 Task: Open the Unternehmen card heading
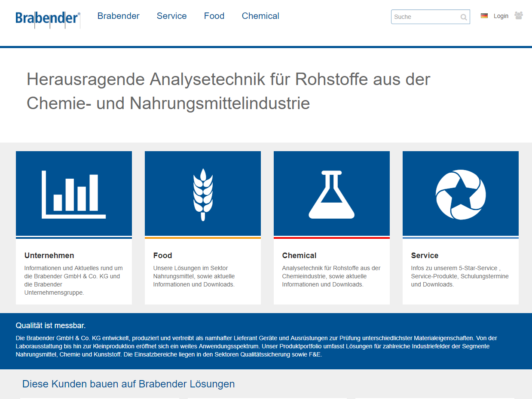pyautogui.click(x=49, y=256)
